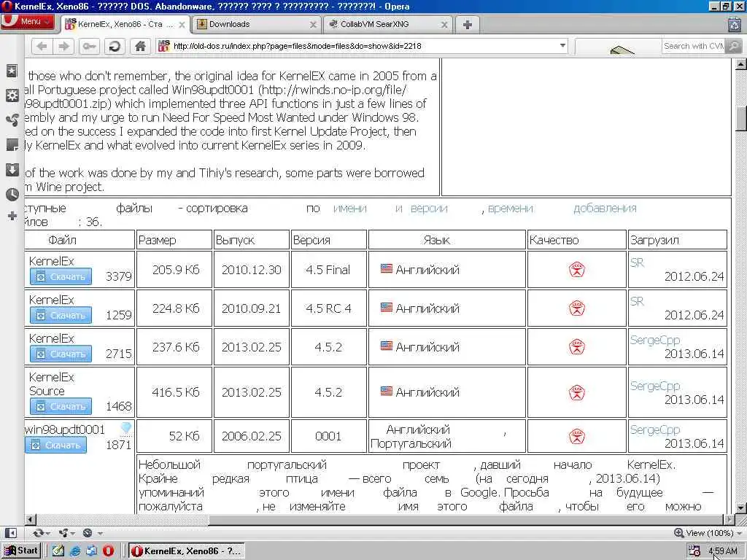Sort files by времени добавления link
This screenshot has width=747, height=560.
point(562,209)
